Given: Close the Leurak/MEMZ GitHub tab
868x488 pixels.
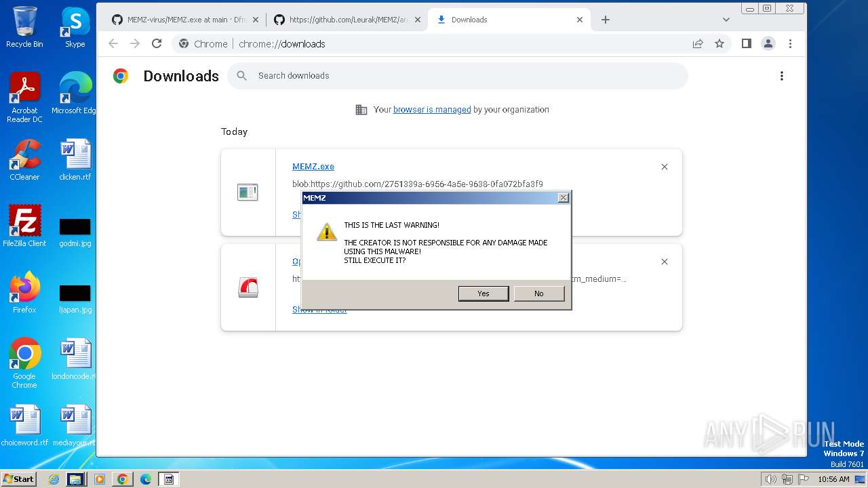Looking at the screenshot, I should (x=418, y=20).
